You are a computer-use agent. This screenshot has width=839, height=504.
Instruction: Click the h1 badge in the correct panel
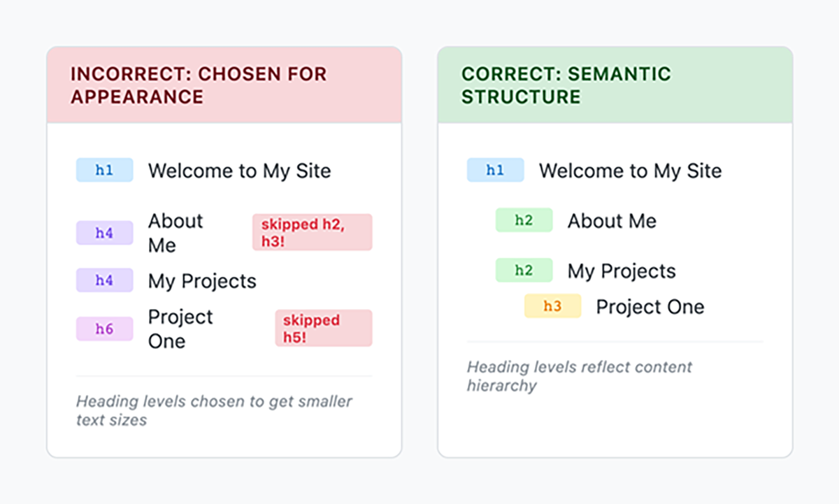(495, 171)
